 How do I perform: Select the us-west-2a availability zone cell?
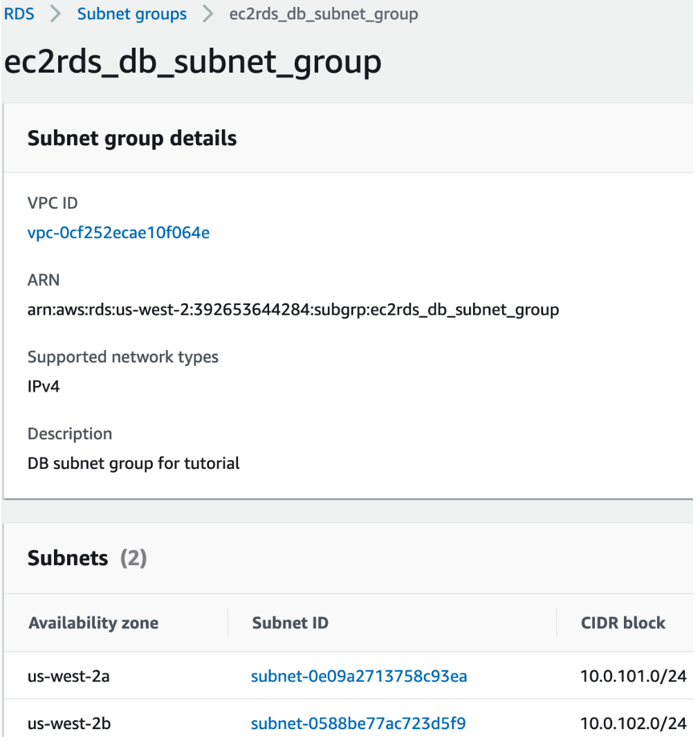point(68,676)
